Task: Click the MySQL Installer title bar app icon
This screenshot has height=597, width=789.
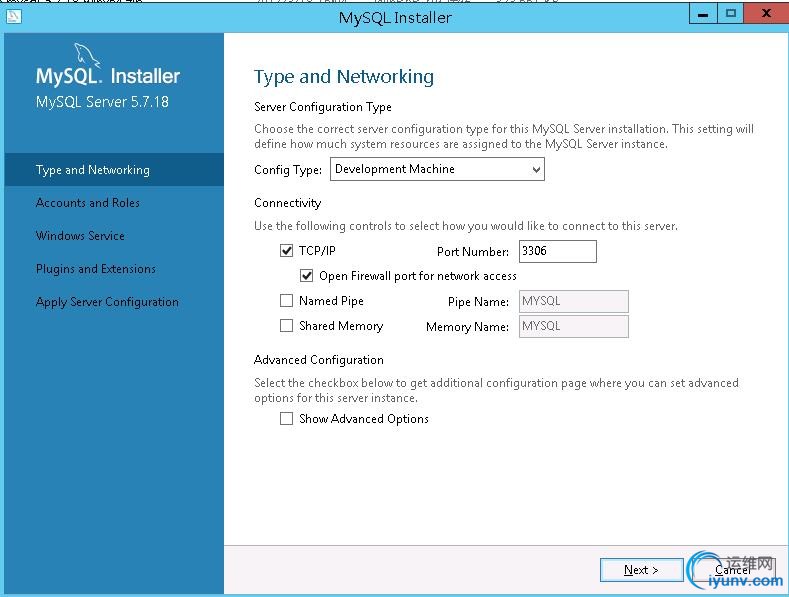Action: coord(14,17)
